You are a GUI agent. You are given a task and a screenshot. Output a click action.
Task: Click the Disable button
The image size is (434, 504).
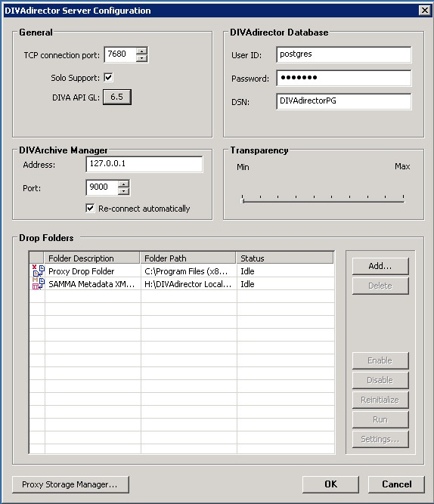click(380, 380)
